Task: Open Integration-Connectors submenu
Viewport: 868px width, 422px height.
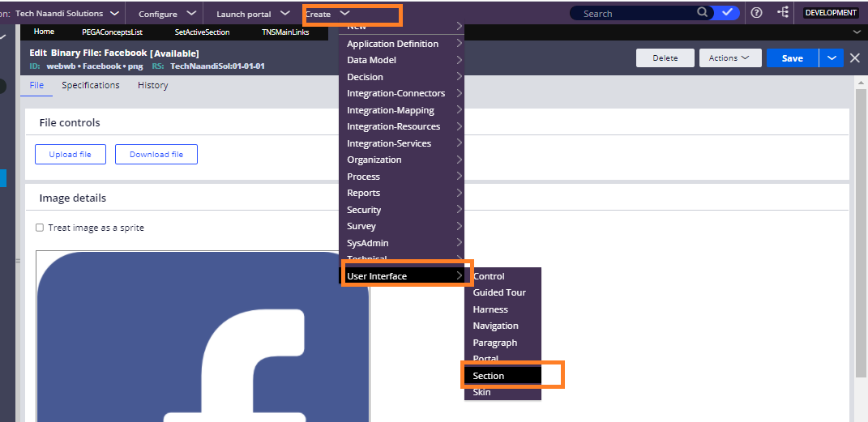Action: coord(401,93)
